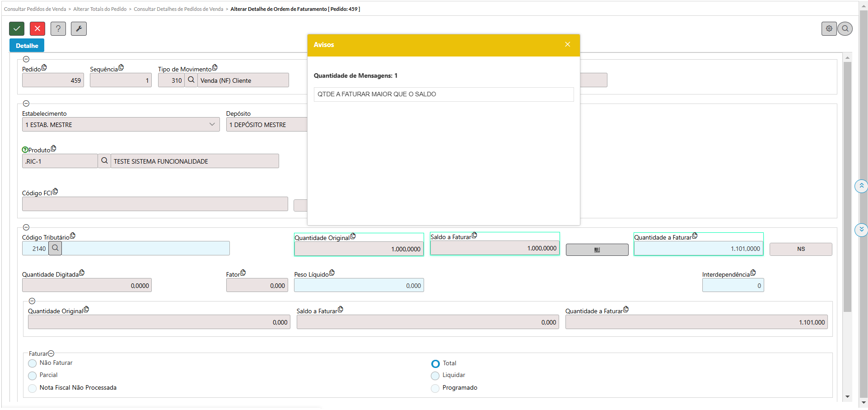The height and width of the screenshot is (410, 868).
Task: Select the Não Faturar radio option
Action: coord(33,363)
